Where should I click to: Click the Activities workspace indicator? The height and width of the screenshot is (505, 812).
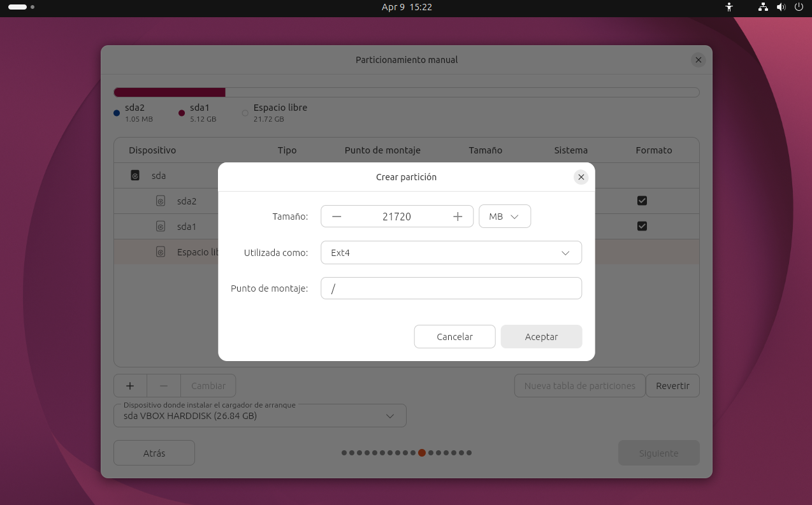(x=21, y=7)
